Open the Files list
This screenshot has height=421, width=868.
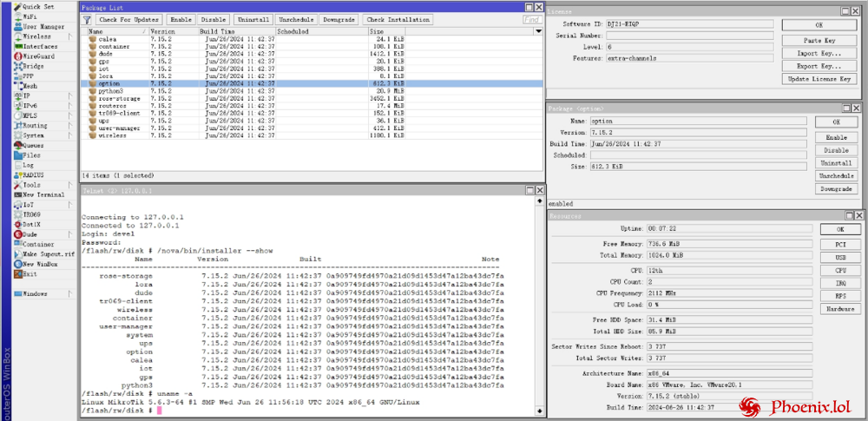click(x=31, y=155)
